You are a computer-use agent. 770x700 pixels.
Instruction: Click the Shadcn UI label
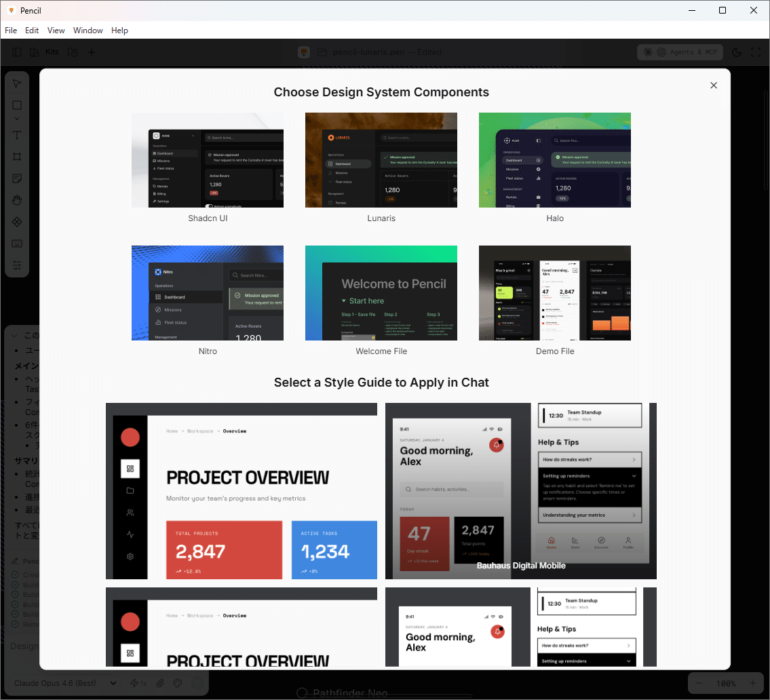pyautogui.click(x=208, y=218)
